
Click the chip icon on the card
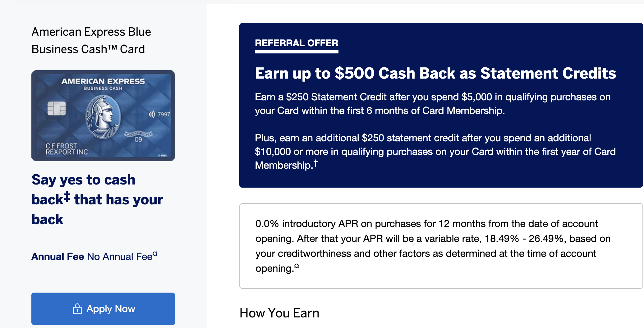57,108
